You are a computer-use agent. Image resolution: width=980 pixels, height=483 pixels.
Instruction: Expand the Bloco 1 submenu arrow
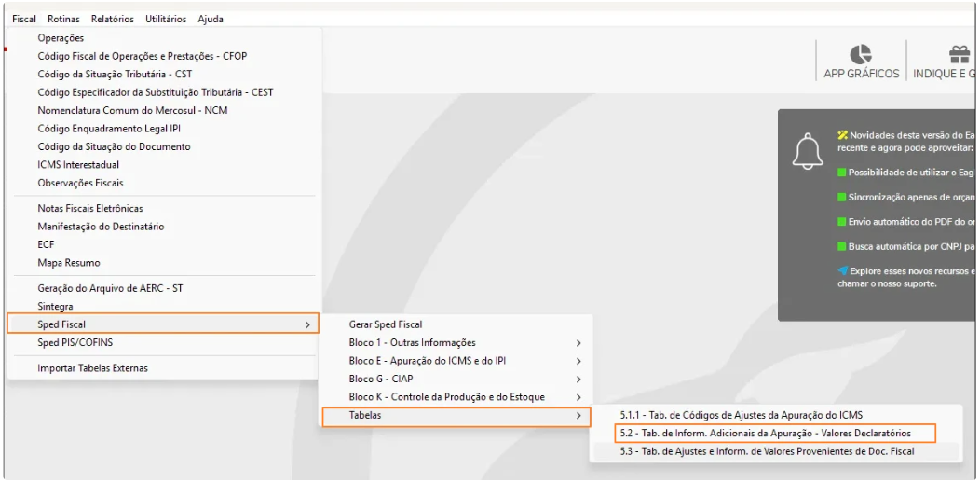point(578,343)
